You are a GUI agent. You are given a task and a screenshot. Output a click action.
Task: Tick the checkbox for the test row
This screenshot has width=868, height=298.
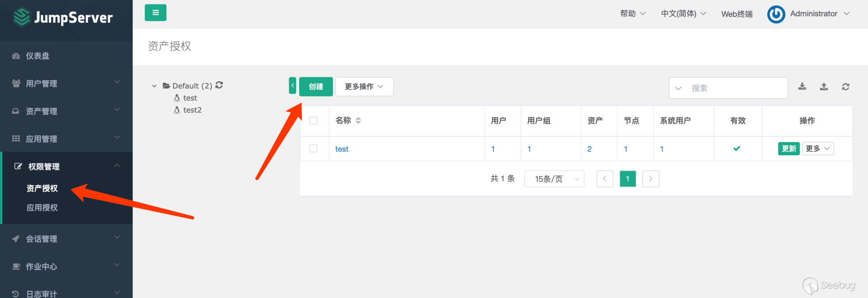tap(313, 149)
